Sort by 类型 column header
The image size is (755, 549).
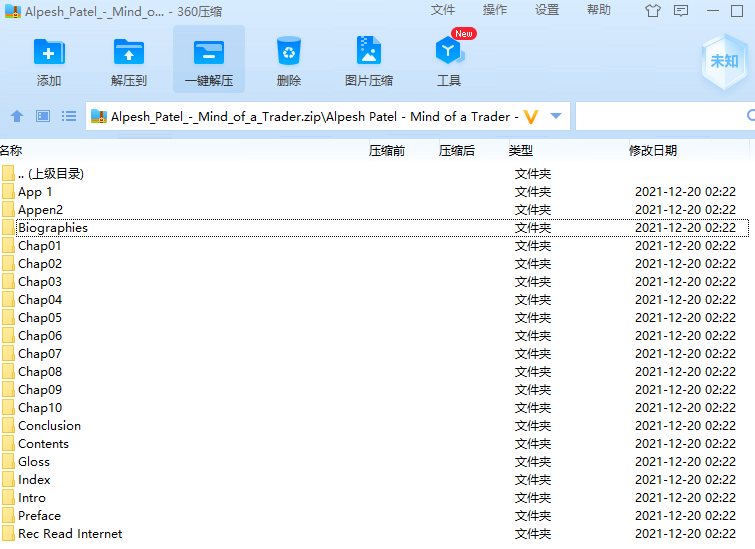521,151
